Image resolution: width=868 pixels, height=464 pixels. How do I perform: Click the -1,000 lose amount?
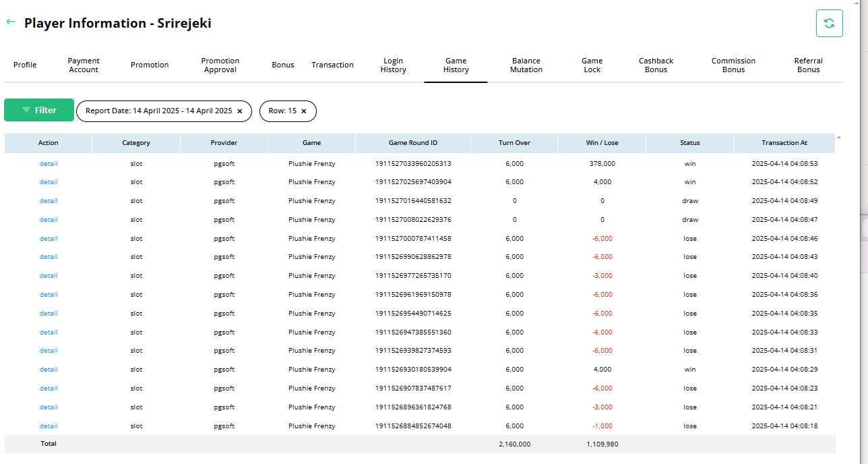click(x=602, y=426)
